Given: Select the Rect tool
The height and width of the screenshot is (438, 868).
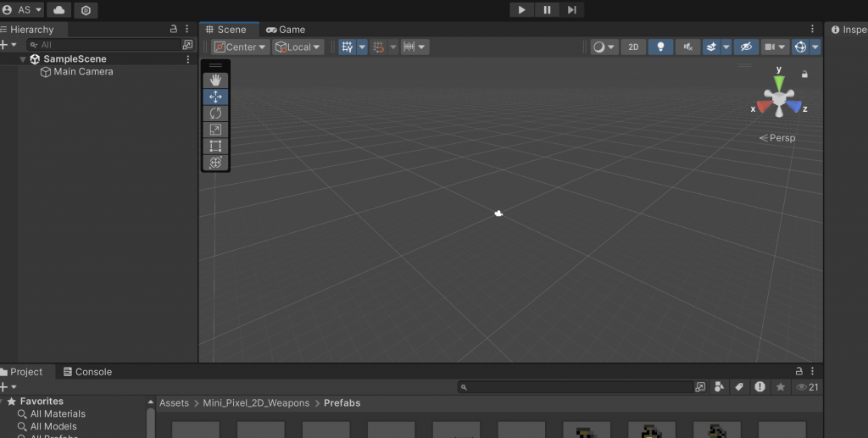Looking at the screenshot, I should tap(215, 146).
